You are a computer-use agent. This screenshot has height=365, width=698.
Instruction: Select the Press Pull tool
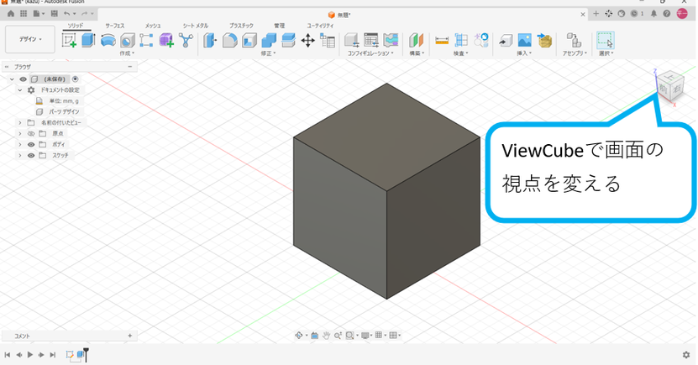(x=210, y=41)
